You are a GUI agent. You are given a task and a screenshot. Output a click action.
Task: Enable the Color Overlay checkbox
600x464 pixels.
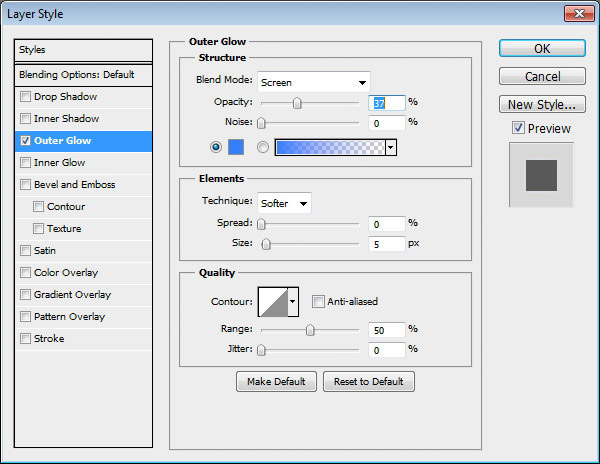point(25,273)
